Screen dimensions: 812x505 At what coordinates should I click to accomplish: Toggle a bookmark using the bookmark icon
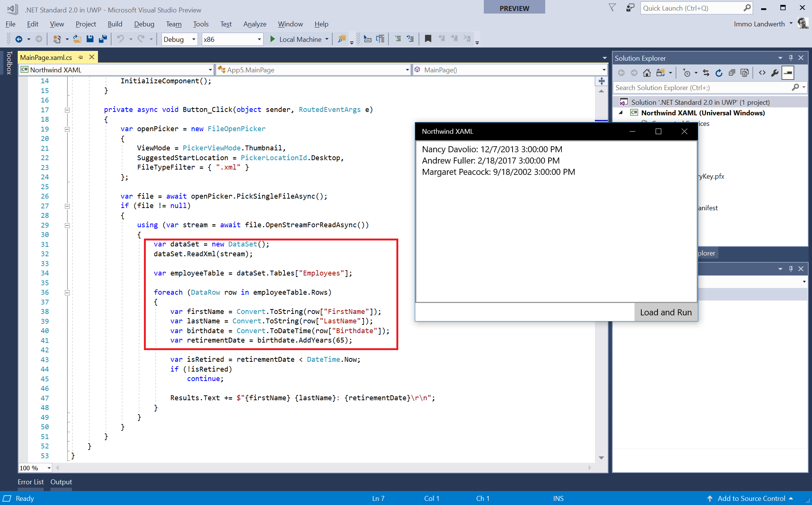pyautogui.click(x=428, y=38)
